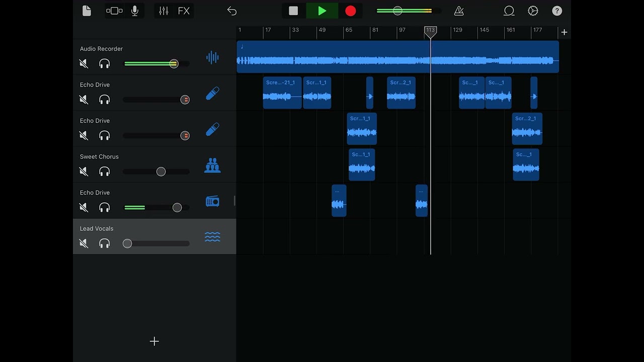Jump to bar 49 on the ruler

[x=322, y=30]
